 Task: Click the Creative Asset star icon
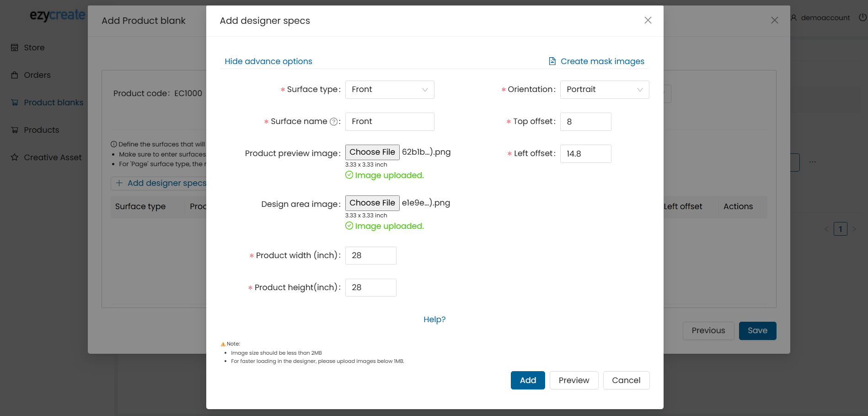pos(15,157)
